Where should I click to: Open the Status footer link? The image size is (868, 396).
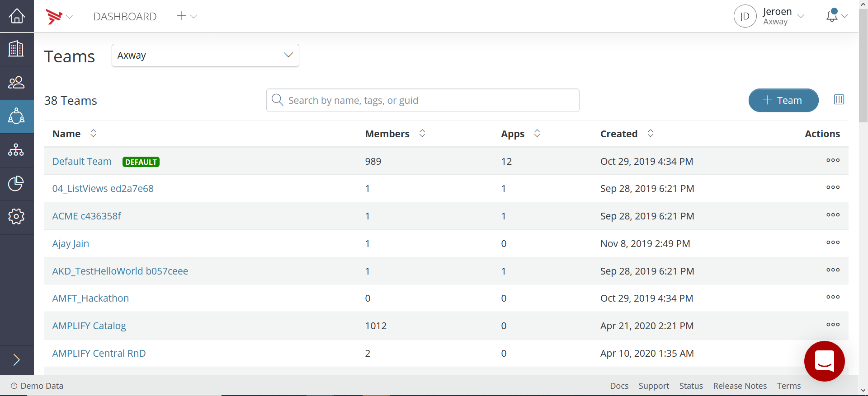[x=691, y=386]
